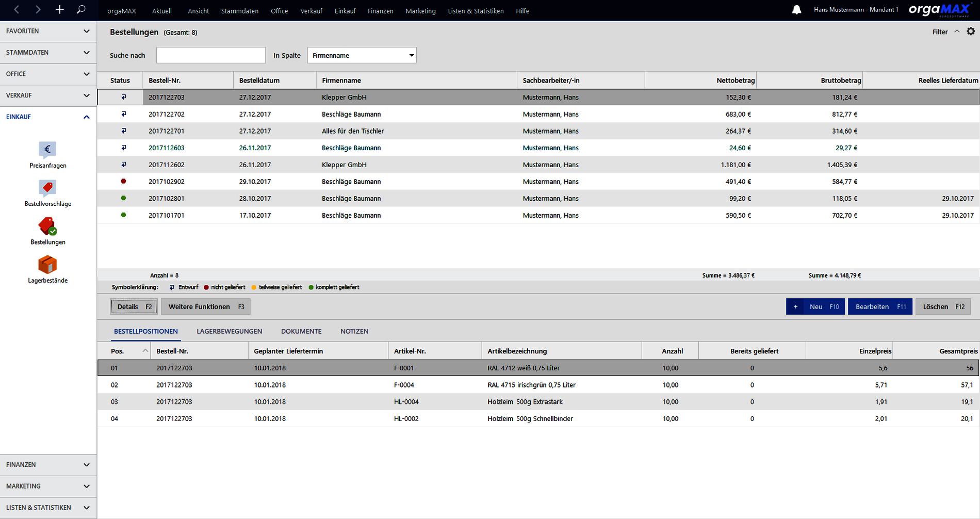Click green status dot of order 2017102801
This screenshot has width=980, height=519.
click(x=123, y=198)
